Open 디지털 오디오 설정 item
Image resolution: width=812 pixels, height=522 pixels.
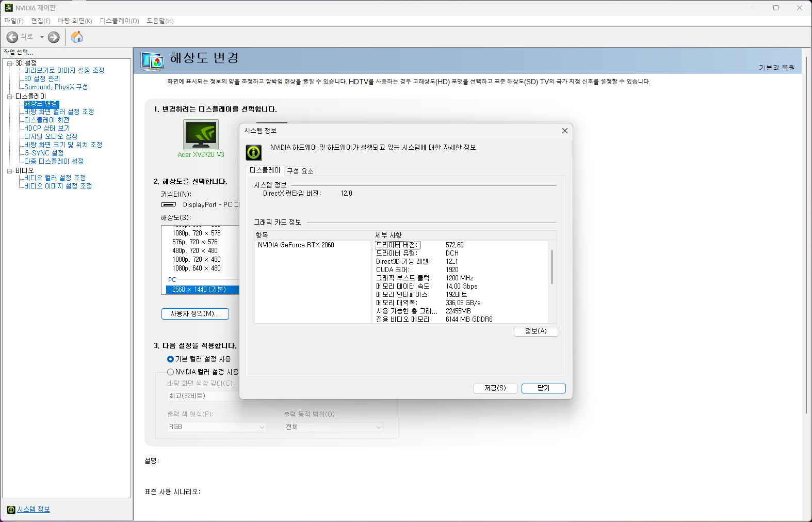pyautogui.click(x=51, y=136)
